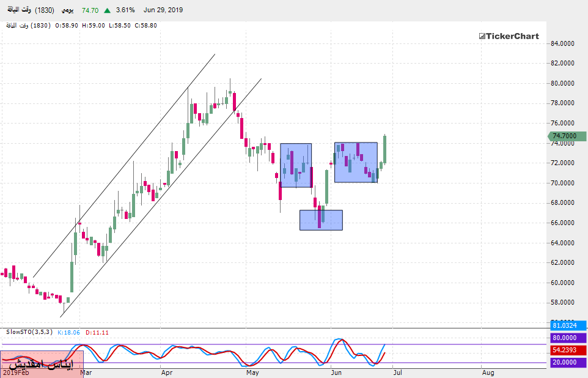Click the K:18.06 stochastic value
588x378 pixels.
tap(70, 332)
